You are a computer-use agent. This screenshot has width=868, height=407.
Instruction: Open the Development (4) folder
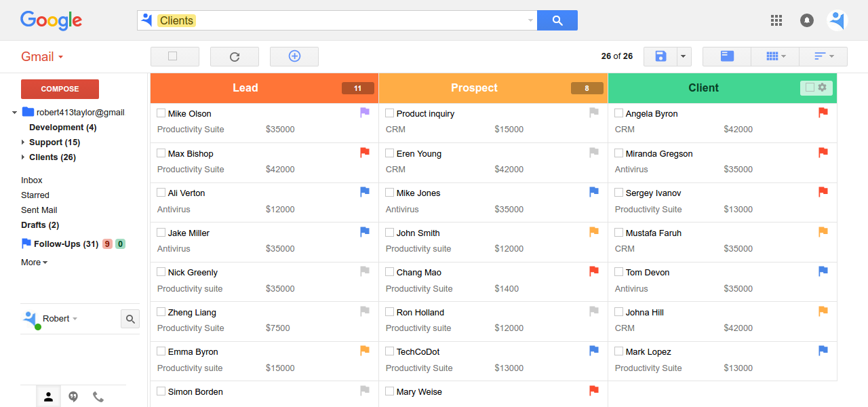coord(63,128)
